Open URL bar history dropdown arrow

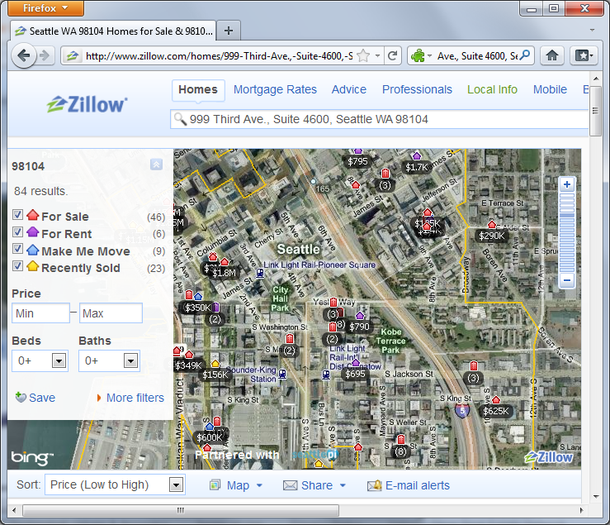[x=377, y=56]
